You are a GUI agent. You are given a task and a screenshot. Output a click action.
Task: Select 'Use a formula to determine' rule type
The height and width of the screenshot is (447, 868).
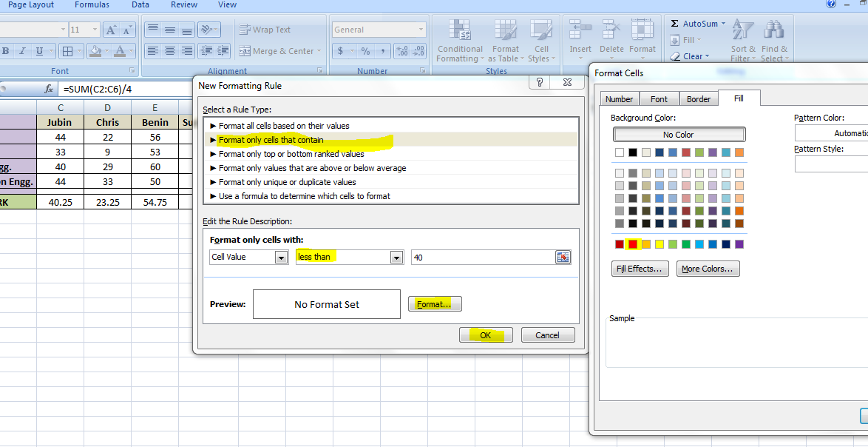pyautogui.click(x=391, y=196)
